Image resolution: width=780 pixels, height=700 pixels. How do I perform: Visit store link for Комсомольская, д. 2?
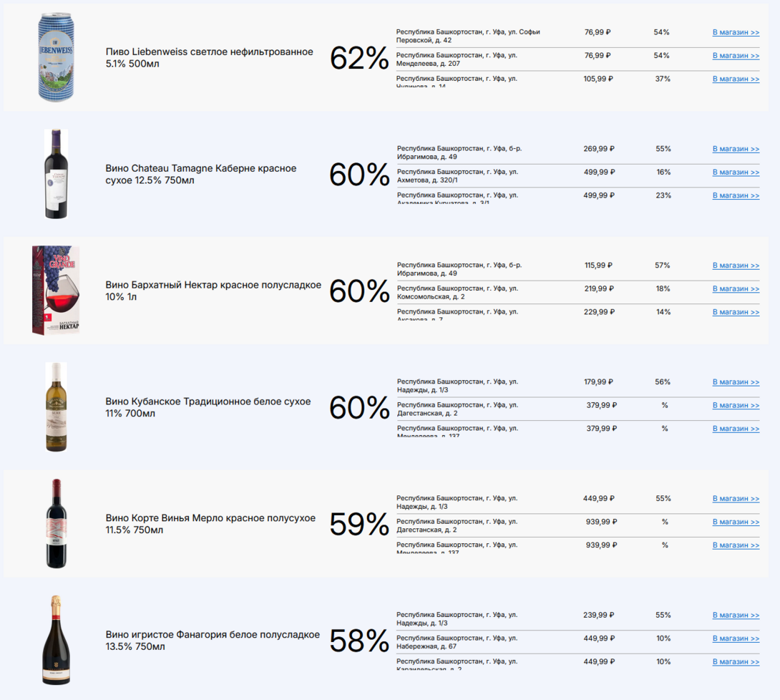pos(736,289)
